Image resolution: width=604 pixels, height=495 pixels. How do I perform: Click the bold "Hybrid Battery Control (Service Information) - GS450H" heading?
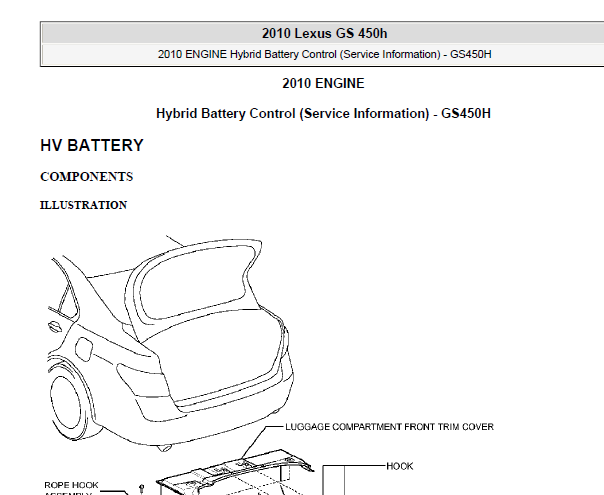tap(323, 114)
